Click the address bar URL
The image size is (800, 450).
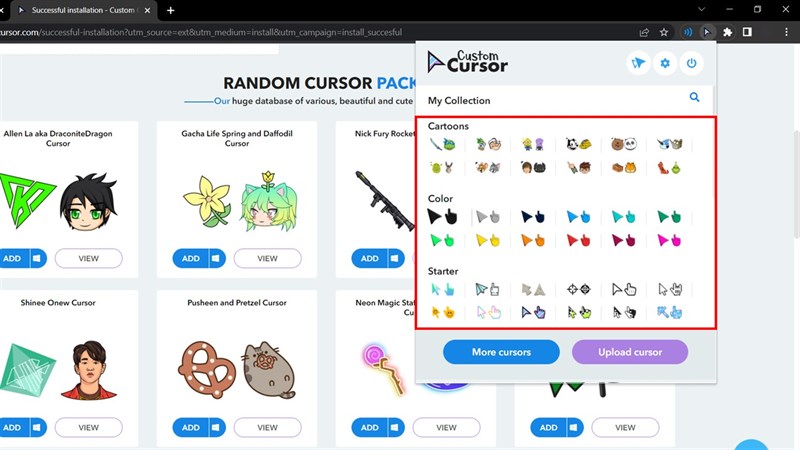[x=201, y=32]
